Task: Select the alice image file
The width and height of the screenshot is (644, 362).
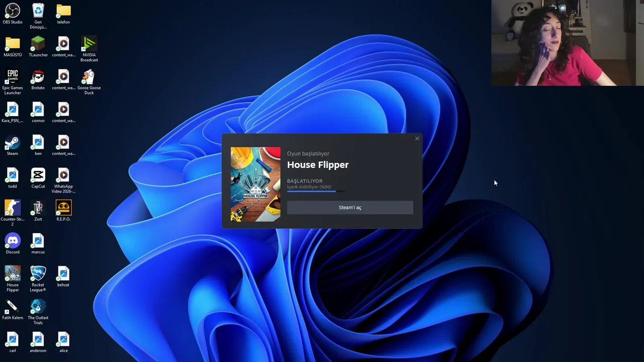Action: pyautogui.click(x=63, y=342)
